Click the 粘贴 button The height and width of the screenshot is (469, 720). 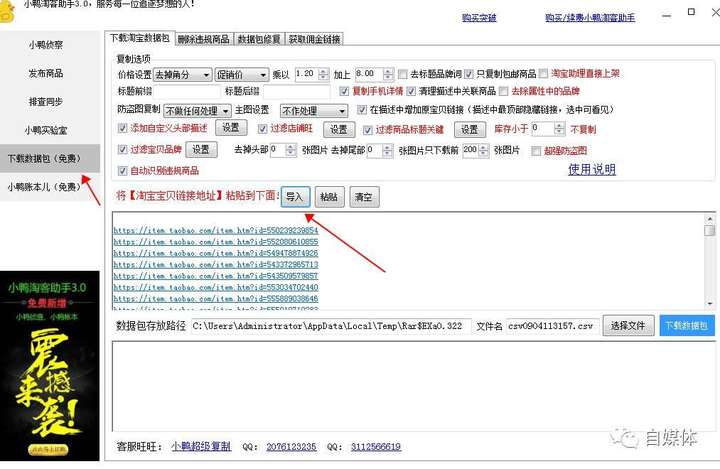[329, 197]
